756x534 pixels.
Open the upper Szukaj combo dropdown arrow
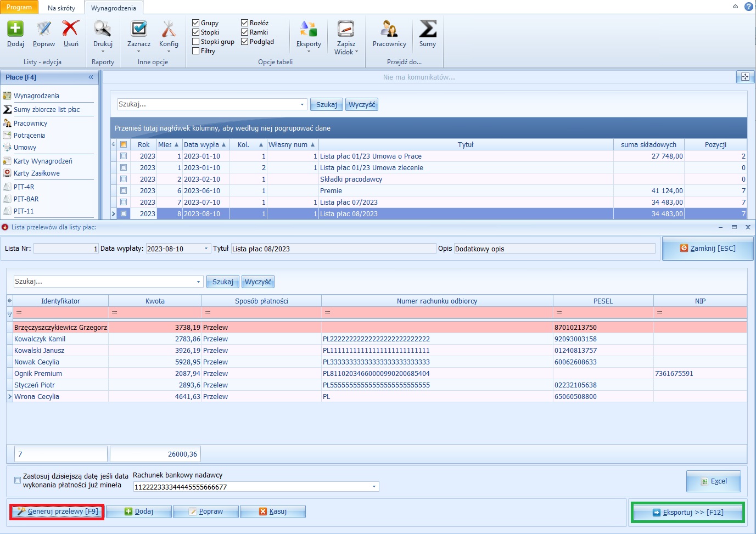302,104
